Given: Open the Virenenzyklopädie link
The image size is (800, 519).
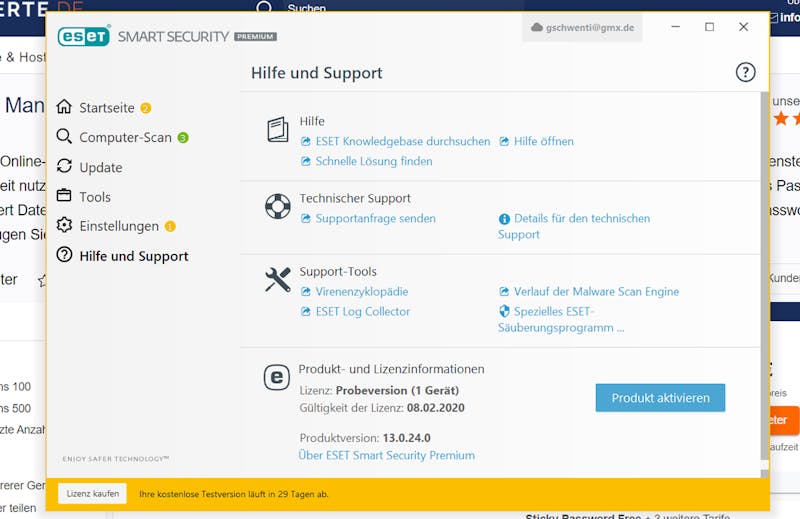Looking at the screenshot, I should [x=362, y=292].
